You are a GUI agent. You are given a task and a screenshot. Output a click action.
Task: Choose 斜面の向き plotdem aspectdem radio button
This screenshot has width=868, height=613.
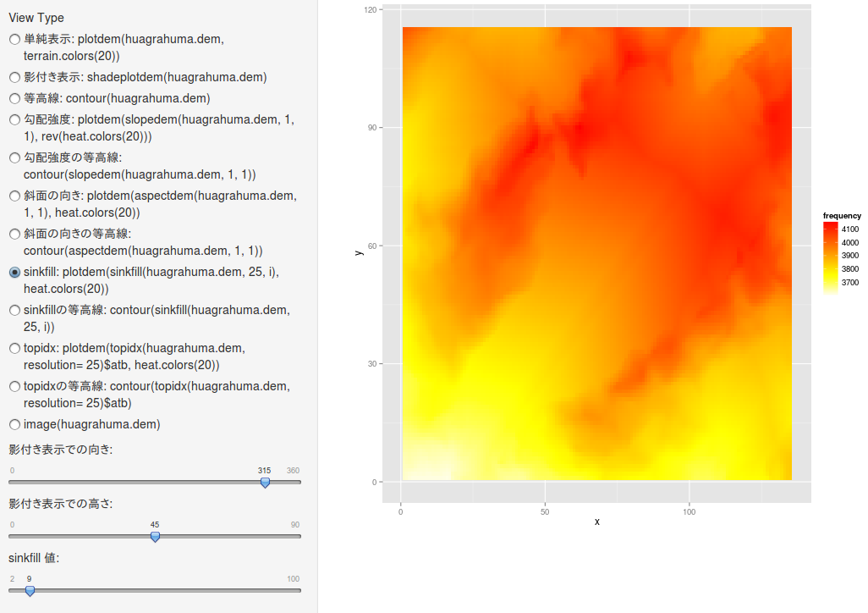coord(14,196)
